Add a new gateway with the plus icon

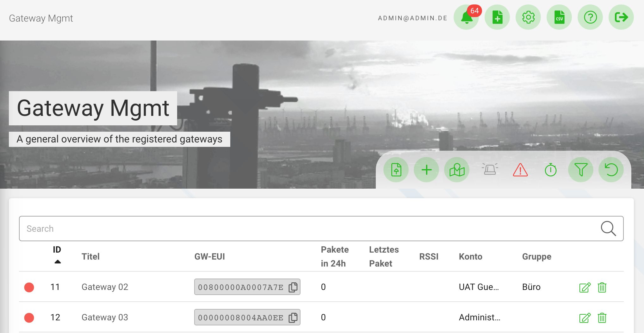pos(426,170)
